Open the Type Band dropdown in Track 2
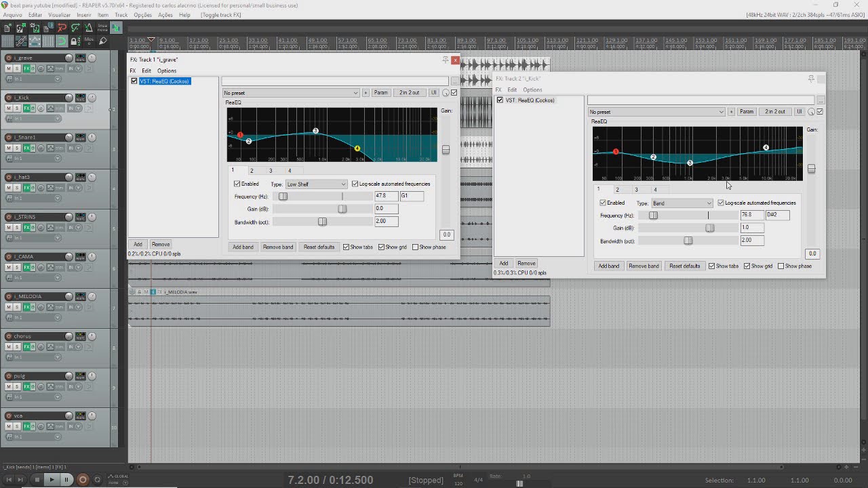The height and width of the screenshot is (488, 868). pos(682,203)
